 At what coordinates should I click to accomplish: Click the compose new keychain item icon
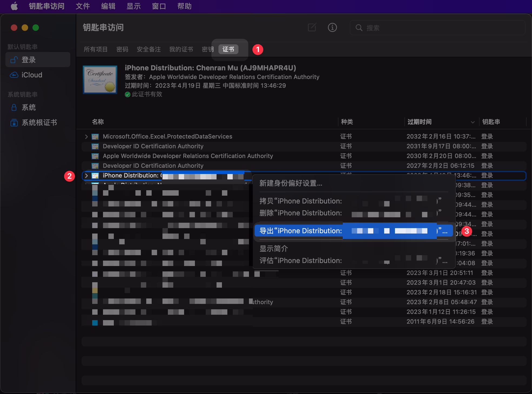click(312, 27)
